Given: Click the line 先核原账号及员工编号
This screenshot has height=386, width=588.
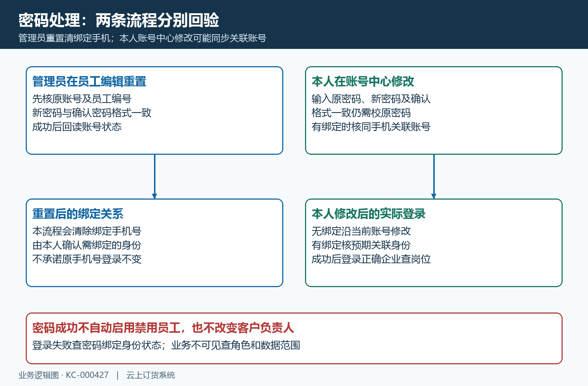Looking at the screenshot, I should [x=82, y=99].
